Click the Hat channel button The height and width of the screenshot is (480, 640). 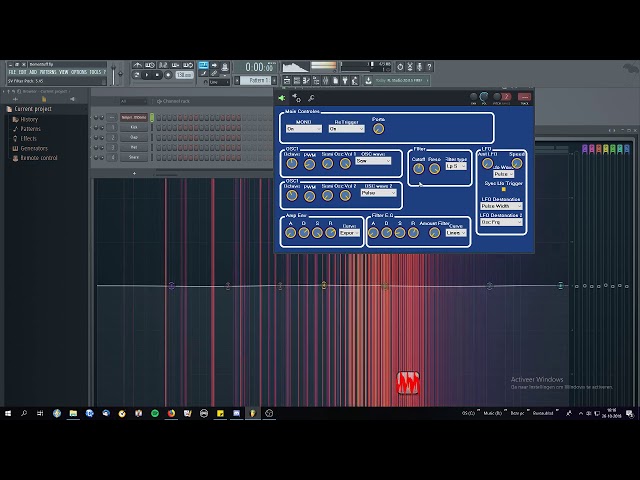coord(134,147)
